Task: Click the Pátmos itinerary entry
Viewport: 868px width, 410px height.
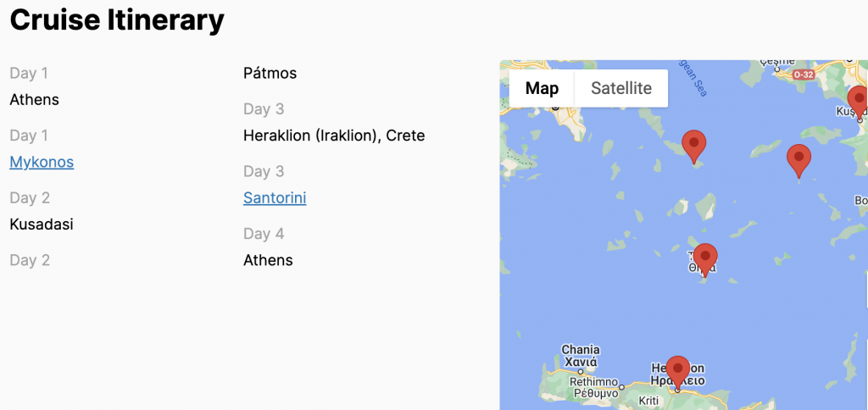Action: pos(270,73)
